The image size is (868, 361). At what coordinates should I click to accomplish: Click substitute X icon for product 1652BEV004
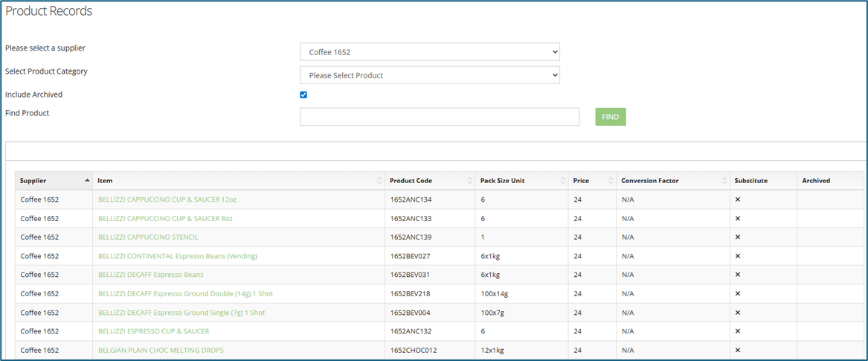(x=737, y=313)
